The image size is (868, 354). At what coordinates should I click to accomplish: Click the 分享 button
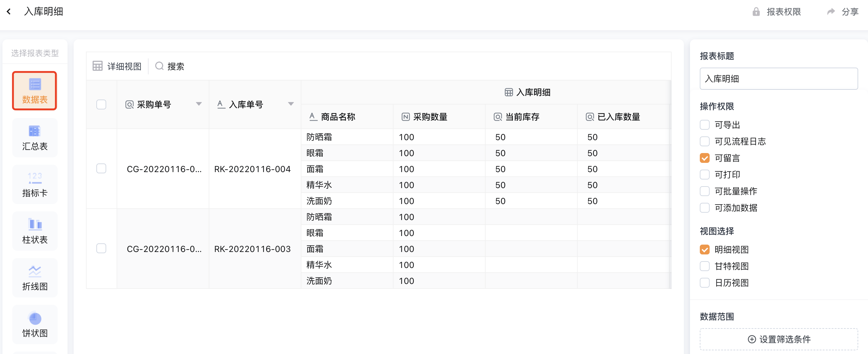pos(843,12)
